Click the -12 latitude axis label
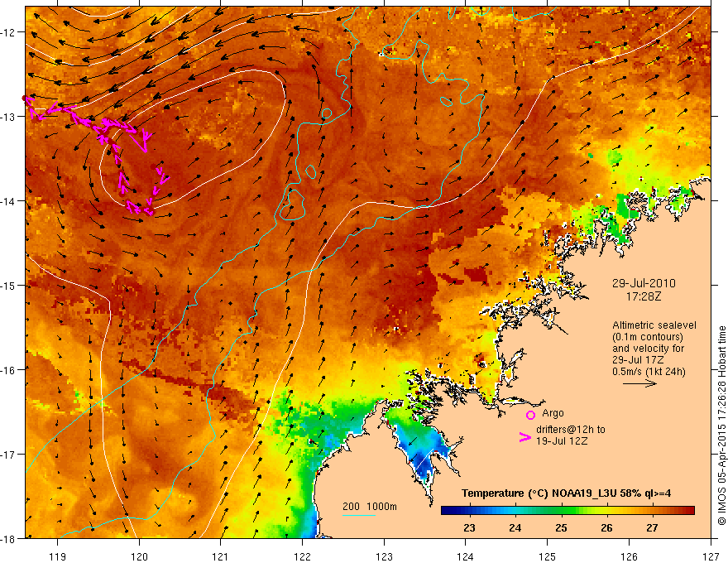 coord(8,32)
